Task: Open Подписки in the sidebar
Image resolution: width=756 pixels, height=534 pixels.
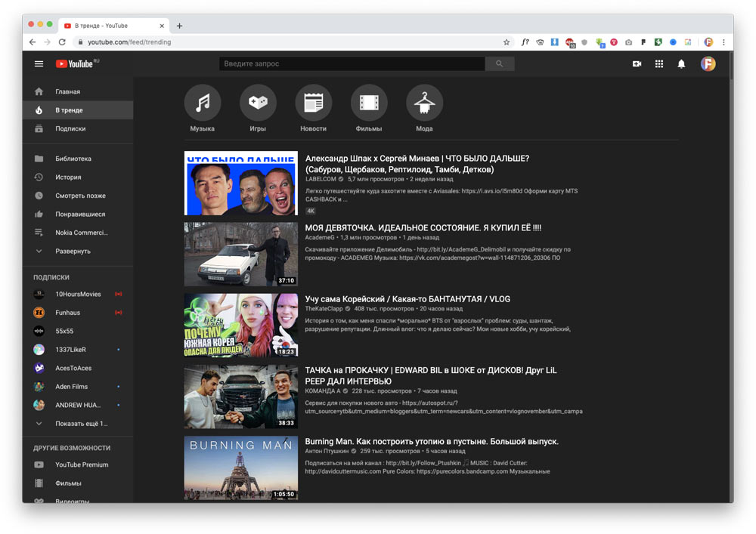Action: click(x=70, y=128)
